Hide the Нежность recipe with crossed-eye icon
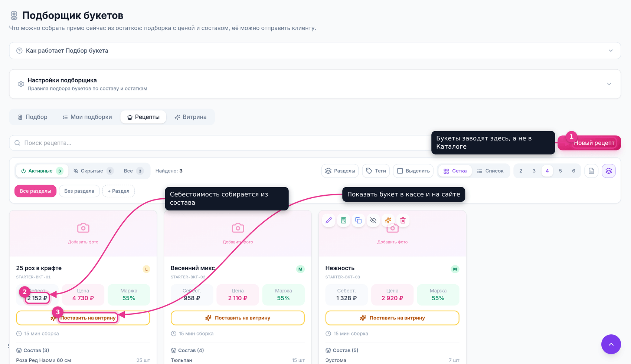The width and height of the screenshot is (631, 364). (373, 221)
